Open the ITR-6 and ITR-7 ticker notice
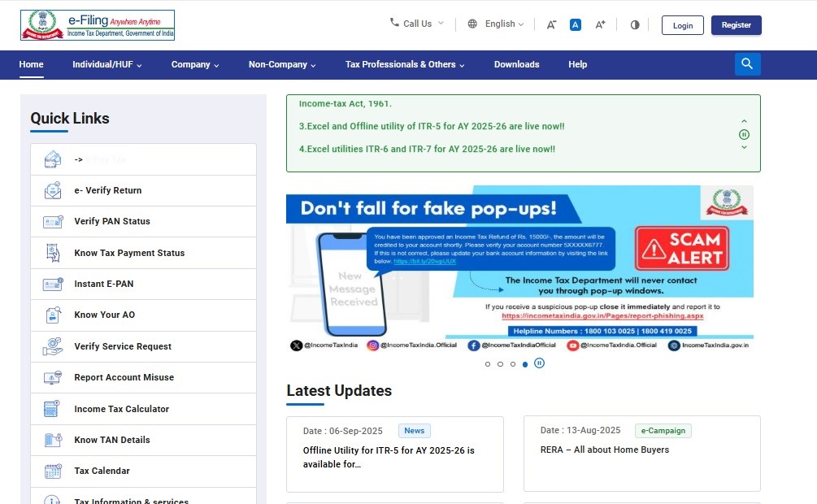This screenshot has width=817, height=504. [x=427, y=149]
